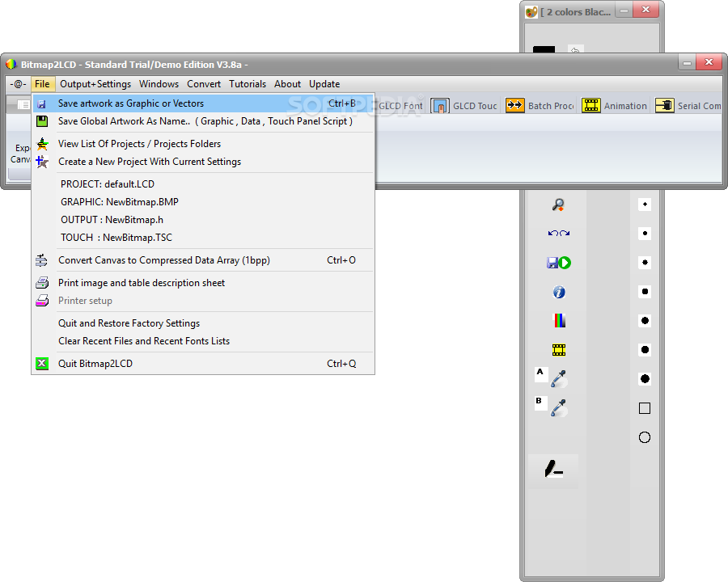Open the File menu

(x=43, y=84)
